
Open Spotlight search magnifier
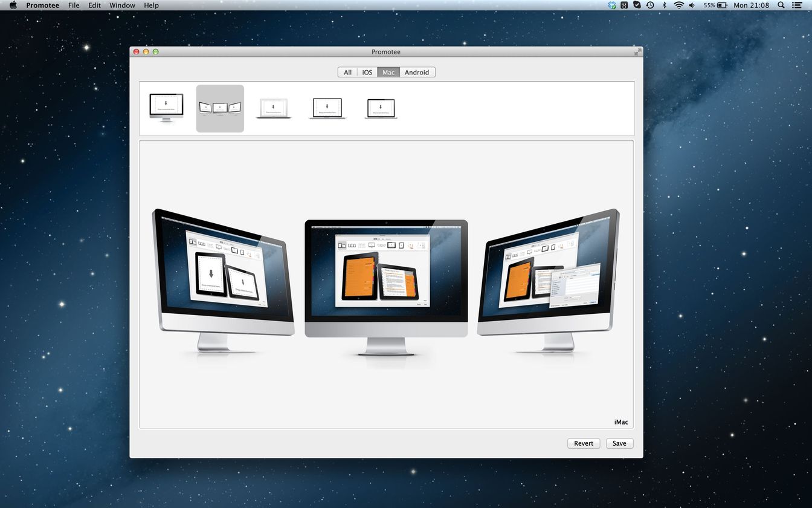click(781, 5)
